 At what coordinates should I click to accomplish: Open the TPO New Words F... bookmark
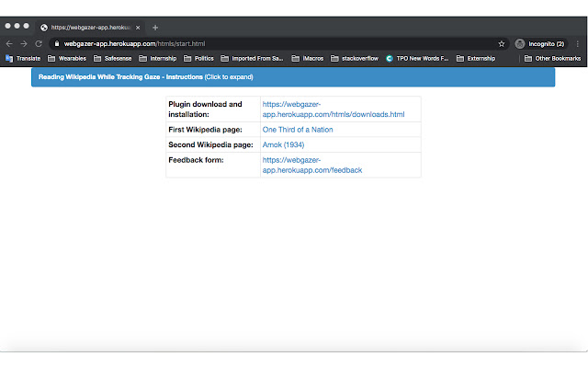[x=417, y=59]
